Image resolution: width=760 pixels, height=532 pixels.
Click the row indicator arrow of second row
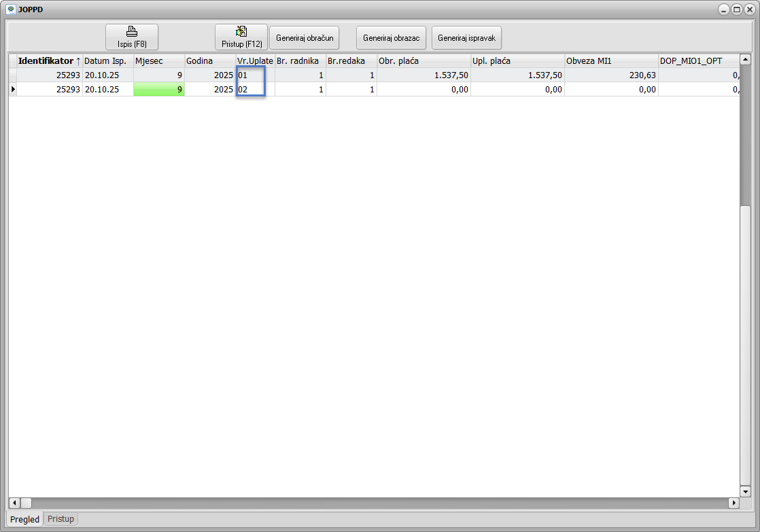pos(13,89)
